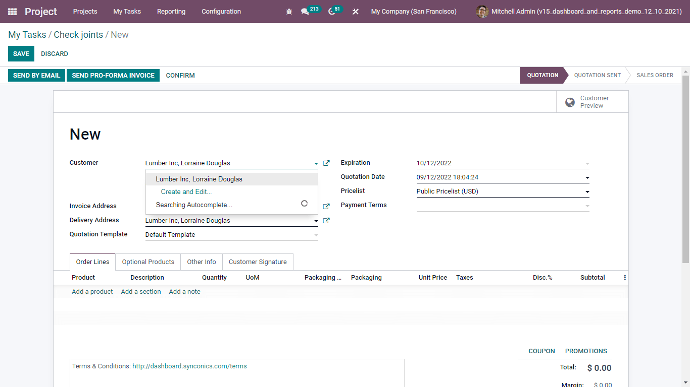Expand the Payment Terms dropdown
690x387 pixels.
tap(587, 206)
